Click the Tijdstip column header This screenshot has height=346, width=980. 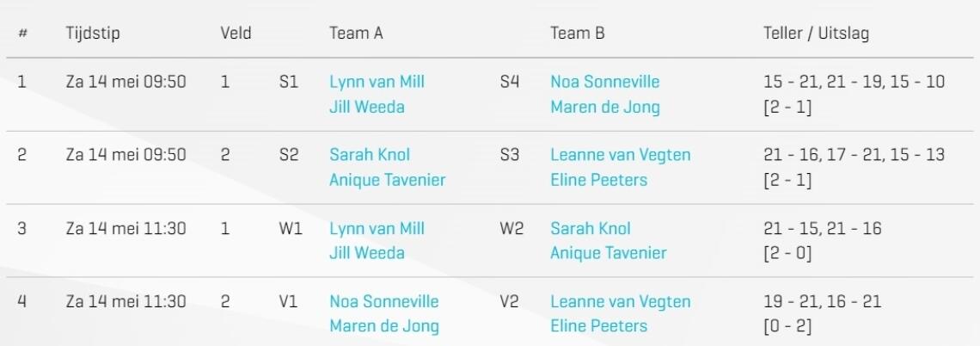pos(93,34)
